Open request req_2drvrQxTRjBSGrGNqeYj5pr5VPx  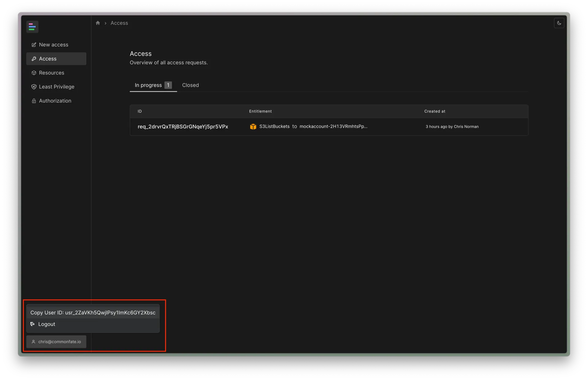183,127
